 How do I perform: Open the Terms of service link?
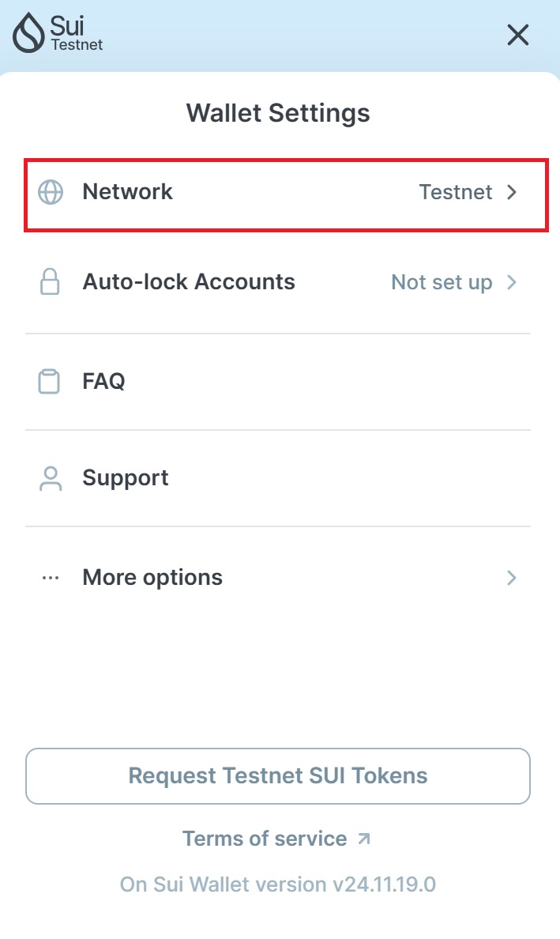(x=265, y=839)
